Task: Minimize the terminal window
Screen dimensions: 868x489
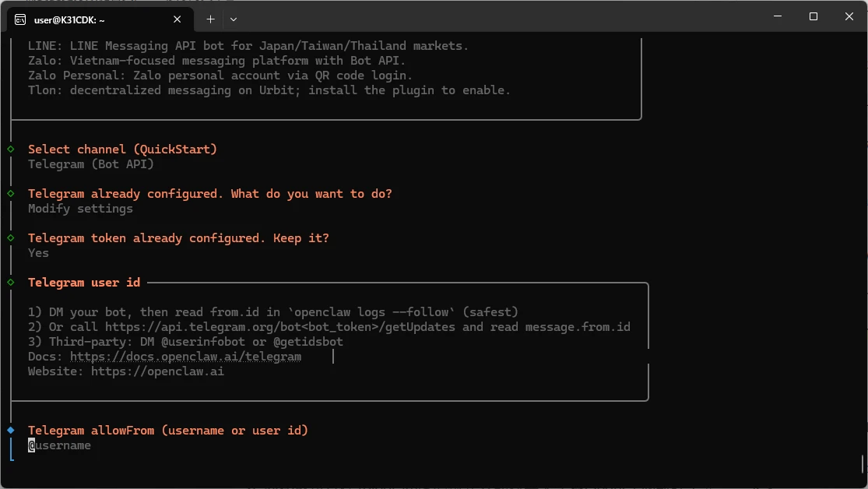Action: 777,17
